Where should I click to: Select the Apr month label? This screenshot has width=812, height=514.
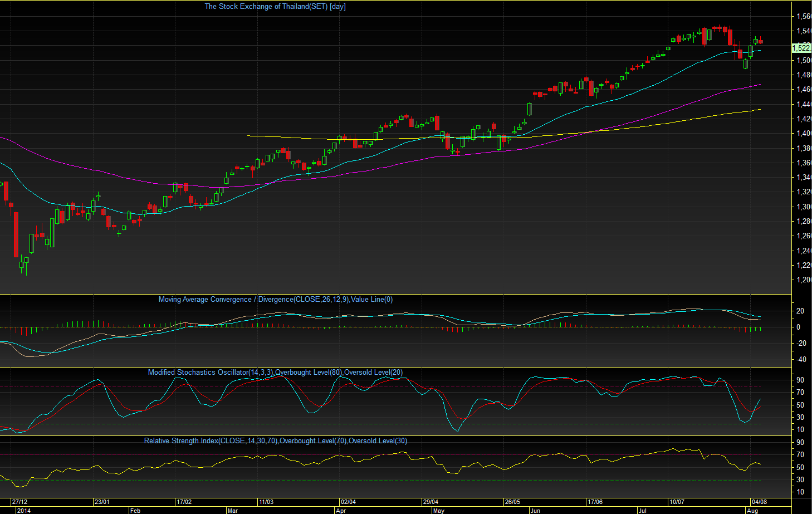point(341,510)
